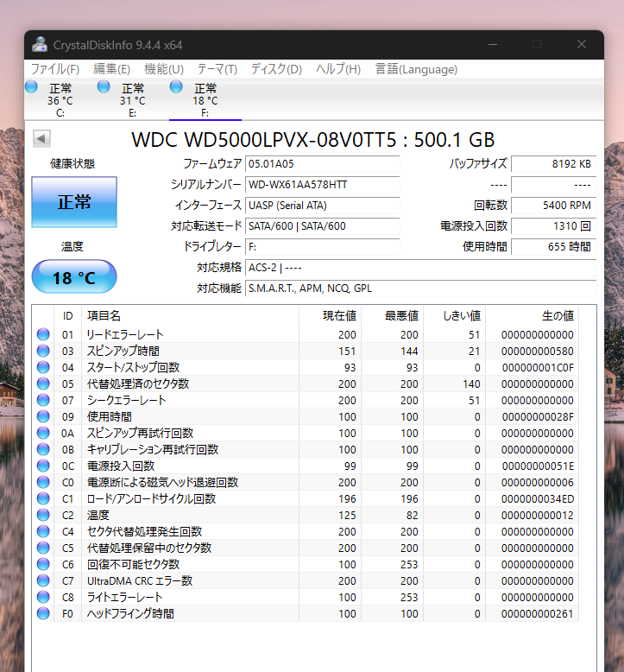Click the UltraDMA CRC エラー数 attribute name
This screenshot has width=624, height=672.
140,580
